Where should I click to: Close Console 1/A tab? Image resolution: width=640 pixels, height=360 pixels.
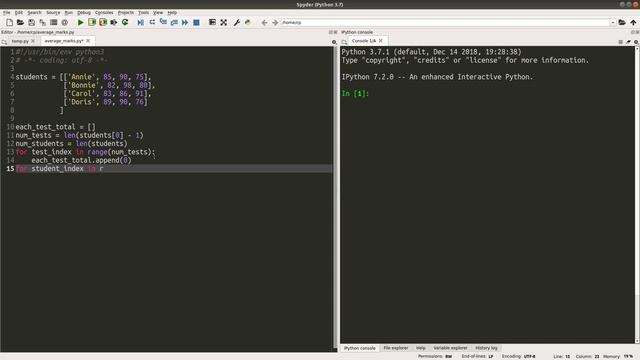tap(381, 41)
